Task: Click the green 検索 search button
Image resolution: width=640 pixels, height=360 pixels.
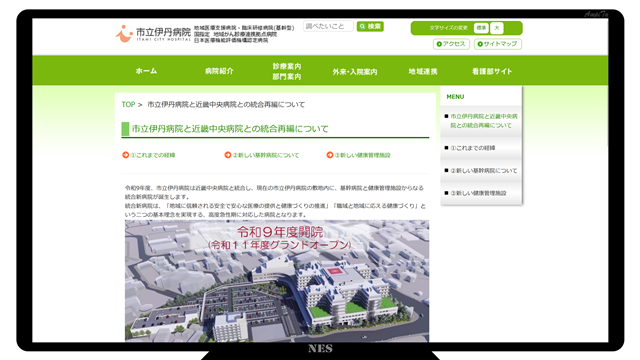Action: [370, 27]
